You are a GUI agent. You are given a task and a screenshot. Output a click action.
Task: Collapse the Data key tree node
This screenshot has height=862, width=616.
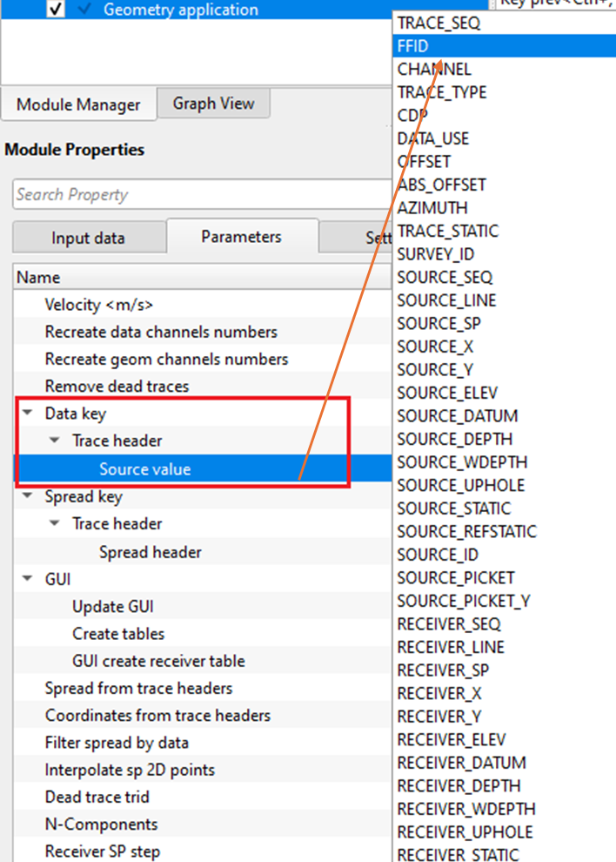coord(28,414)
